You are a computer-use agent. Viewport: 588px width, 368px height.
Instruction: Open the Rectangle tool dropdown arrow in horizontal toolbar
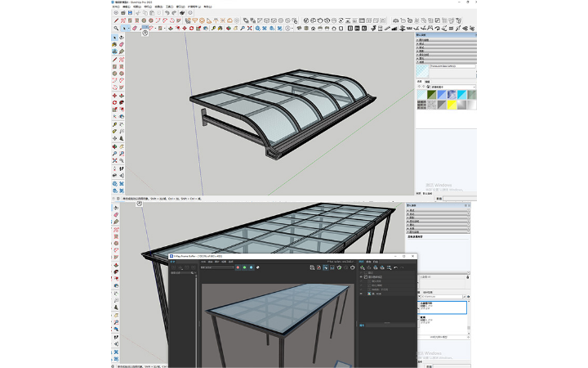click(x=165, y=28)
